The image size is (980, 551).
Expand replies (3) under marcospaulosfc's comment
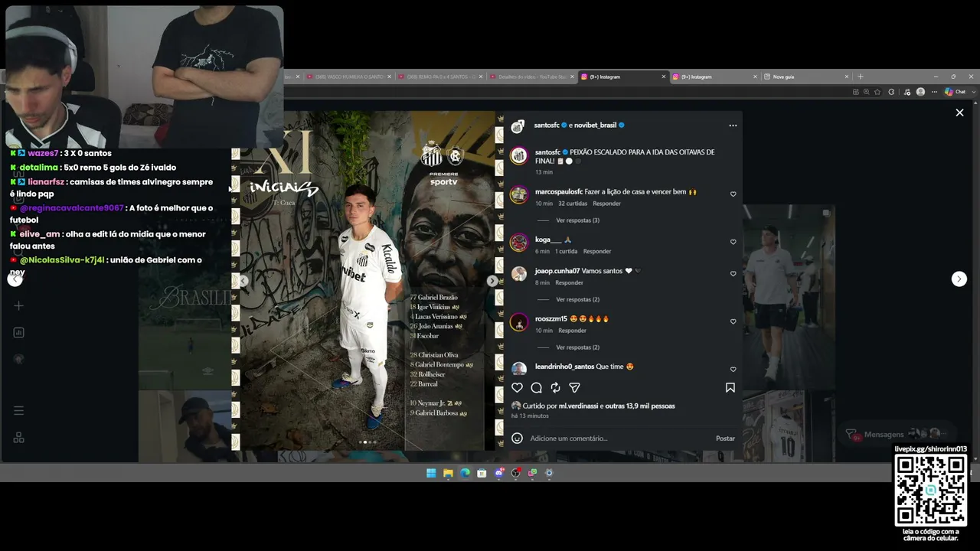click(577, 220)
